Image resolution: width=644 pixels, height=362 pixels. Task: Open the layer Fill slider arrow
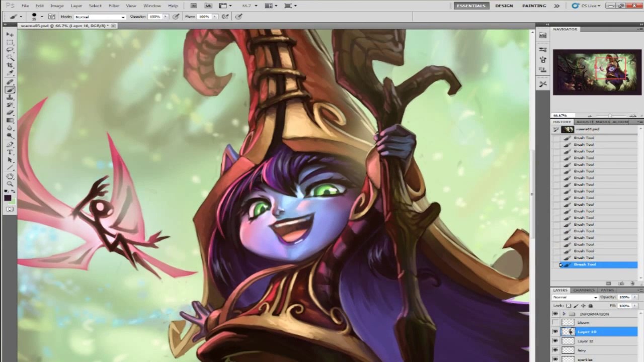(635, 306)
